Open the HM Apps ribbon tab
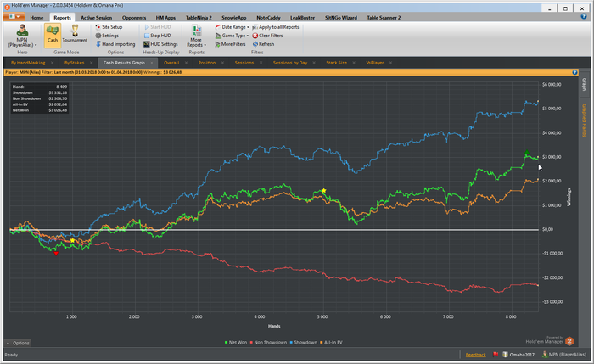This screenshot has height=364, width=594. [x=165, y=18]
